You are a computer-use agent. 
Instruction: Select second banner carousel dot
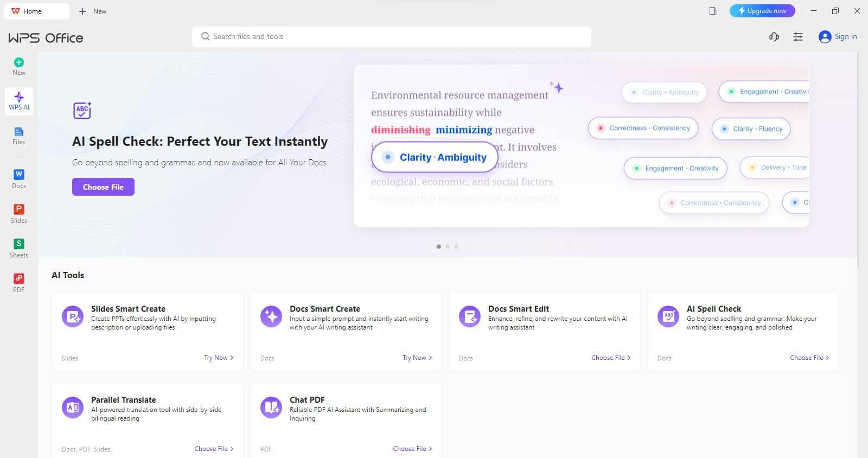tap(448, 247)
